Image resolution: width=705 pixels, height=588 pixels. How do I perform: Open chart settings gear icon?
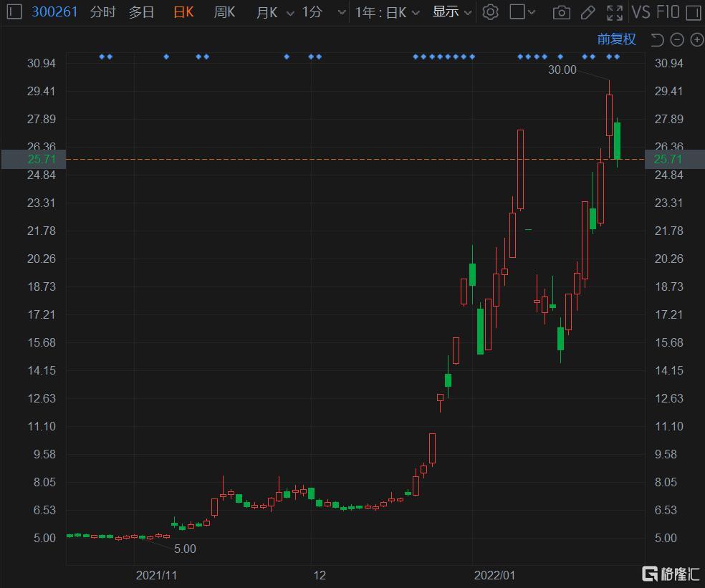click(490, 12)
